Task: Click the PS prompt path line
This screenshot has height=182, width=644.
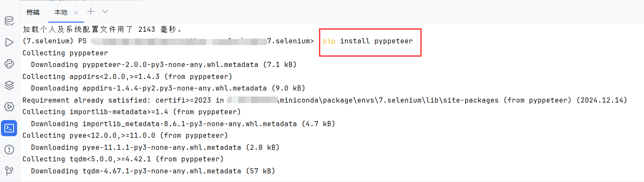Action: [x=168, y=41]
